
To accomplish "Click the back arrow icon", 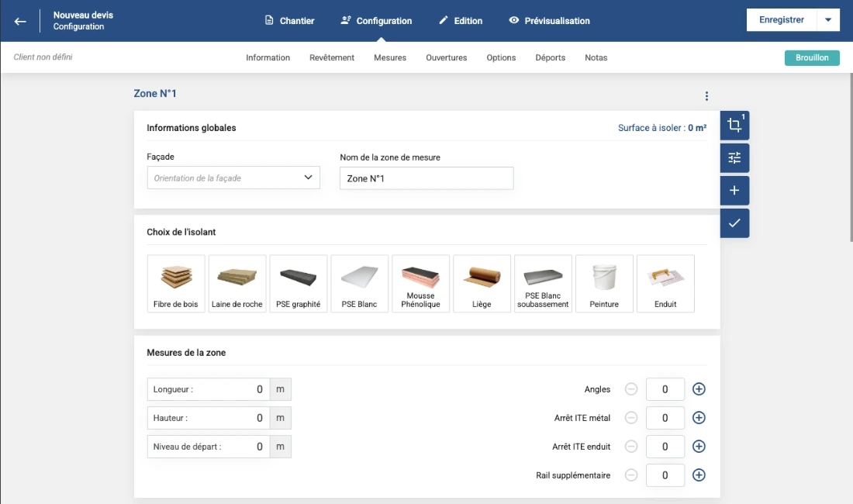I will click(x=20, y=21).
